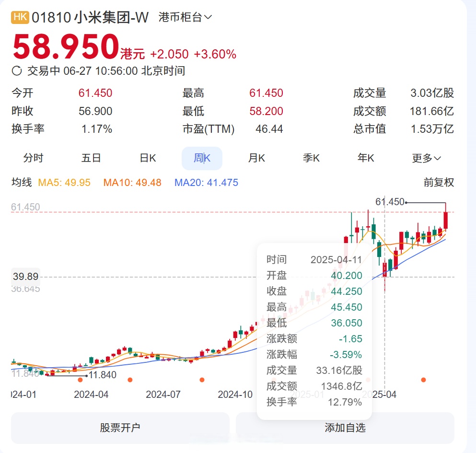Click the orange event marker near 2025-04
This screenshot has height=453, width=476.
[x=423, y=380]
